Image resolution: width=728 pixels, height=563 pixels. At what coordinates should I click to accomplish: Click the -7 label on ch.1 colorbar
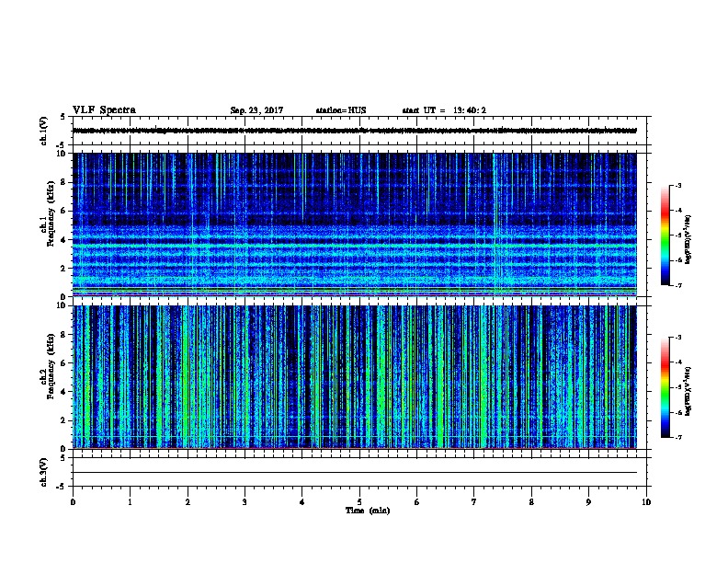(x=678, y=285)
